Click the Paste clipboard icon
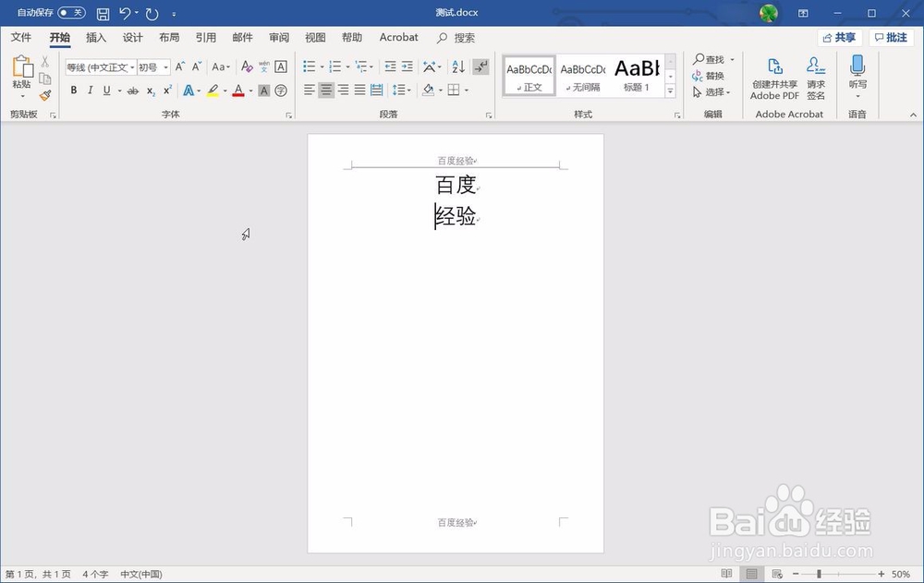This screenshot has height=583, width=924. (22, 67)
